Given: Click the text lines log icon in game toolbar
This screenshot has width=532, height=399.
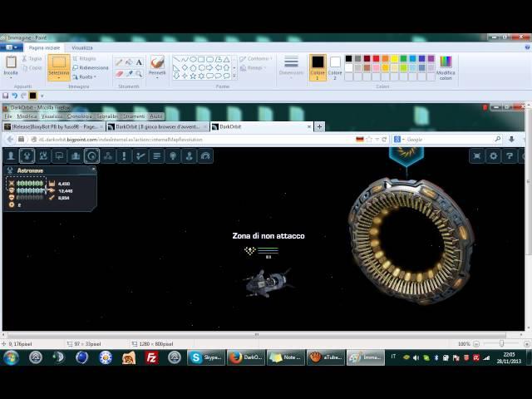Looking at the screenshot, I should click(156, 155).
